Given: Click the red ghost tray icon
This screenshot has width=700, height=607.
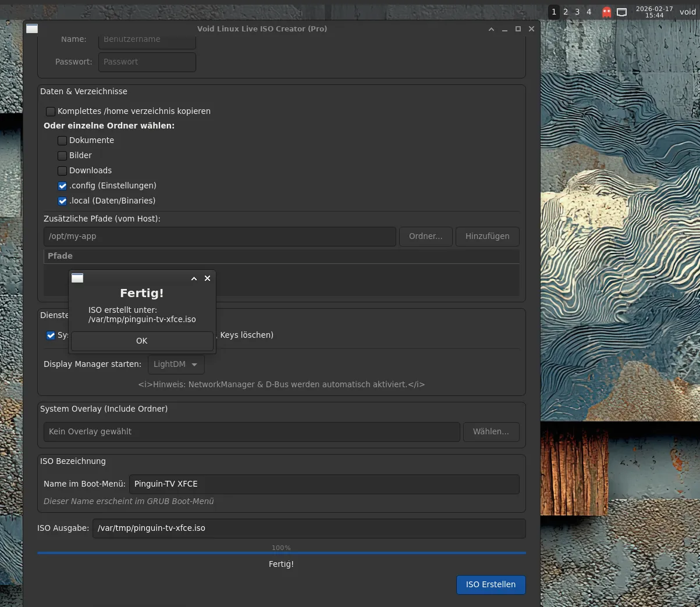Looking at the screenshot, I should click(606, 12).
